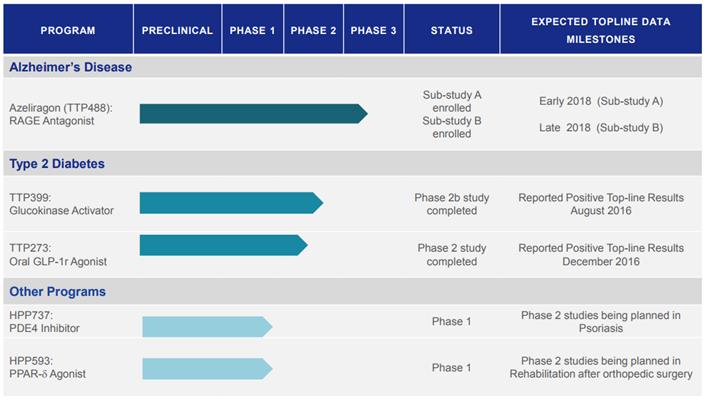
Task: Click the Phase 2b study completed status
Action: (452, 204)
